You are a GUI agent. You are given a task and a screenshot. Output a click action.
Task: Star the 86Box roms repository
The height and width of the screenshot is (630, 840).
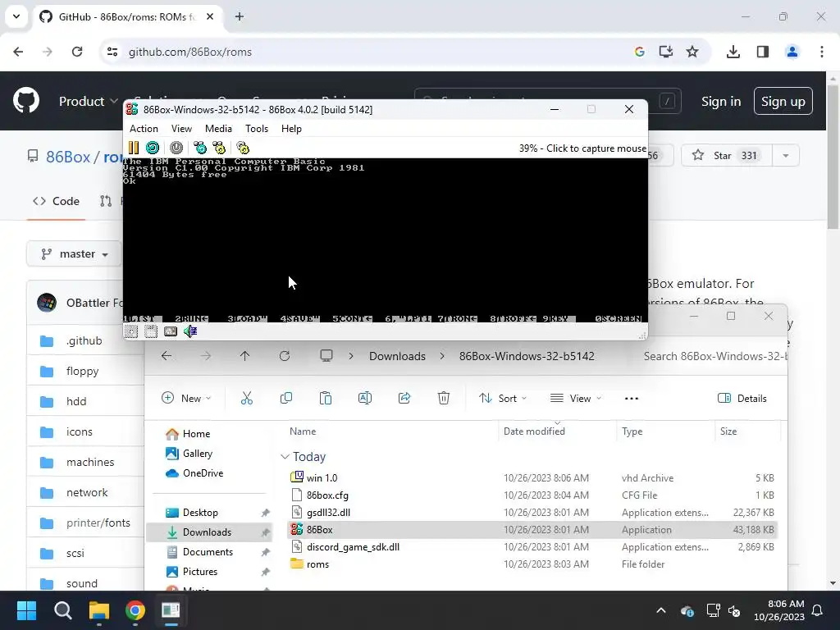[727, 156]
